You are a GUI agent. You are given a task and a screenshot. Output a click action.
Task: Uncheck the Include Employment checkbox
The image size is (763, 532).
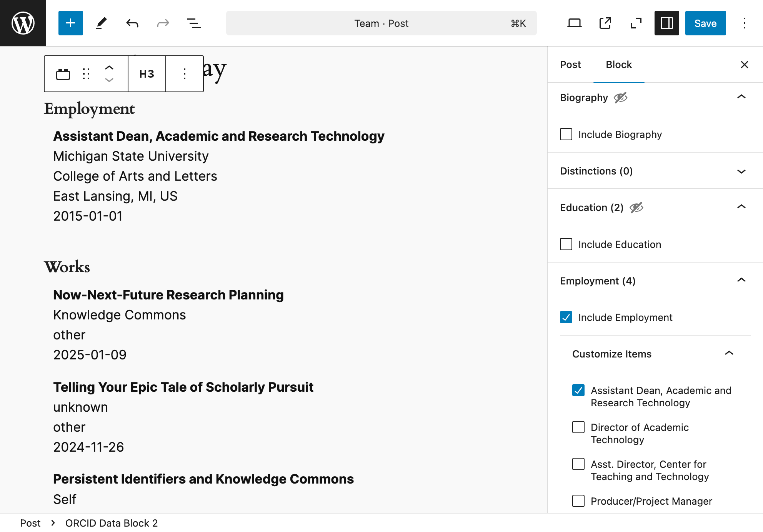(x=566, y=318)
